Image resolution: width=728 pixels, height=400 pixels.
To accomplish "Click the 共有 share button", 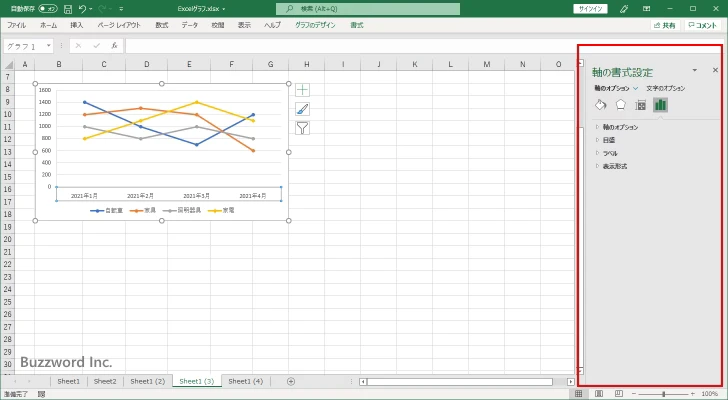I will [665, 26].
